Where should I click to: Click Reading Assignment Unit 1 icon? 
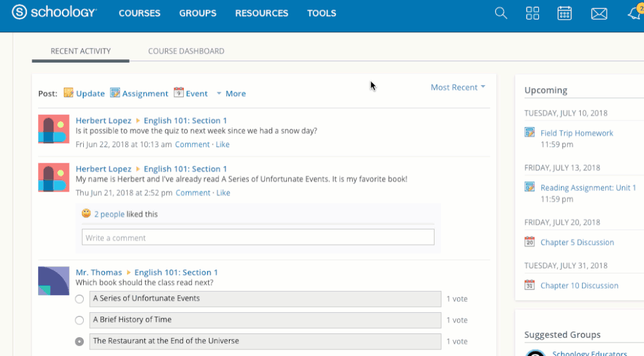(x=529, y=186)
